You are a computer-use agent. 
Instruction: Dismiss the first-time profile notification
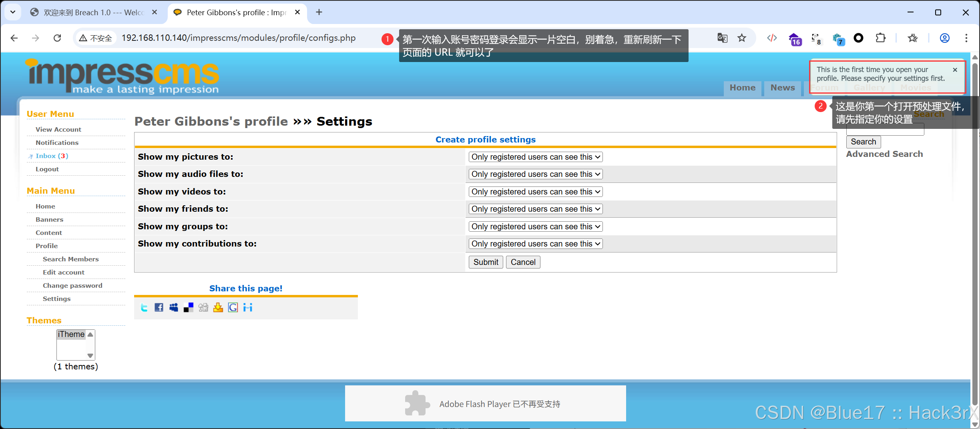tap(955, 70)
